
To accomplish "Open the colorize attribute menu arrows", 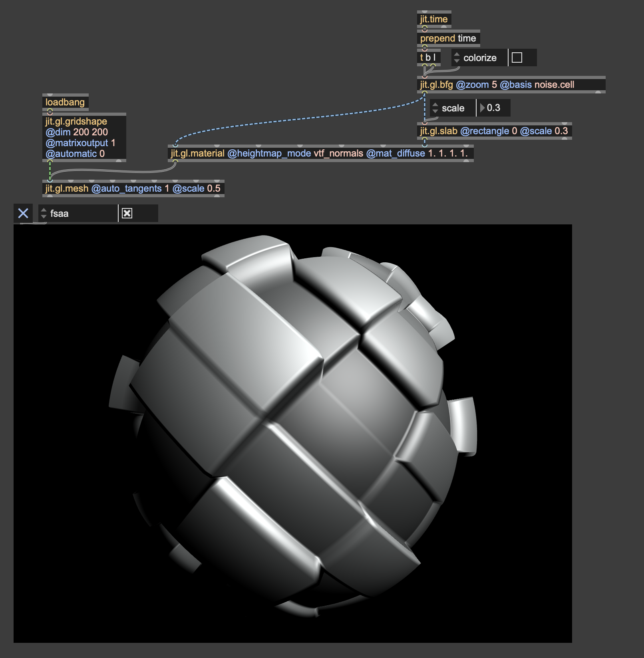I will click(x=457, y=58).
